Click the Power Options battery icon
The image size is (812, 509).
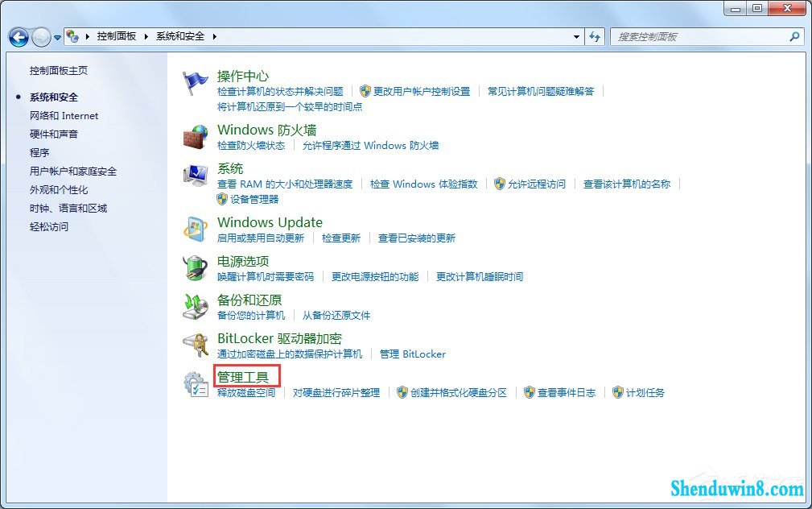point(196,268)
